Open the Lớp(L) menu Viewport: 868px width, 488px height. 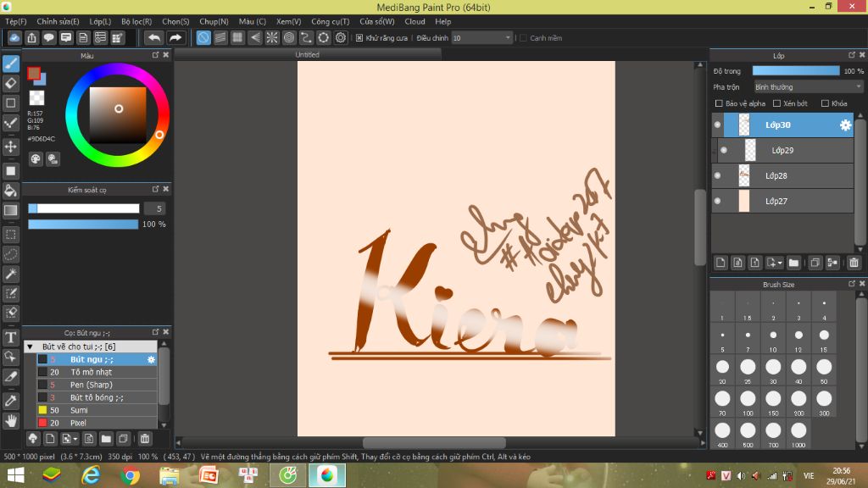click(x=100, y=21)
